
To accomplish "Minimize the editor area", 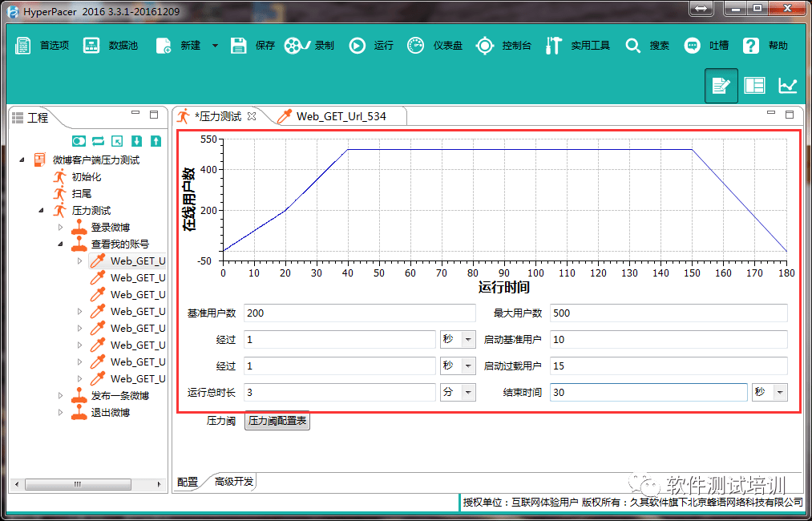I will point(771,114).
